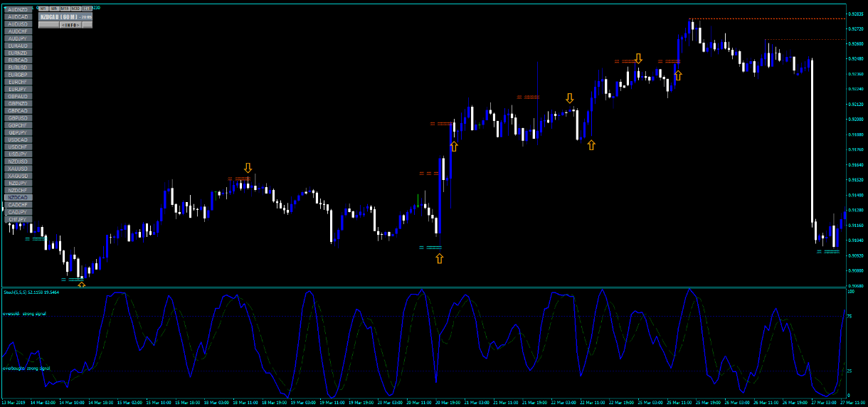868x407 pixels.
Task: Choose GBPCAD from the pair list
Action: coord(18,111)
